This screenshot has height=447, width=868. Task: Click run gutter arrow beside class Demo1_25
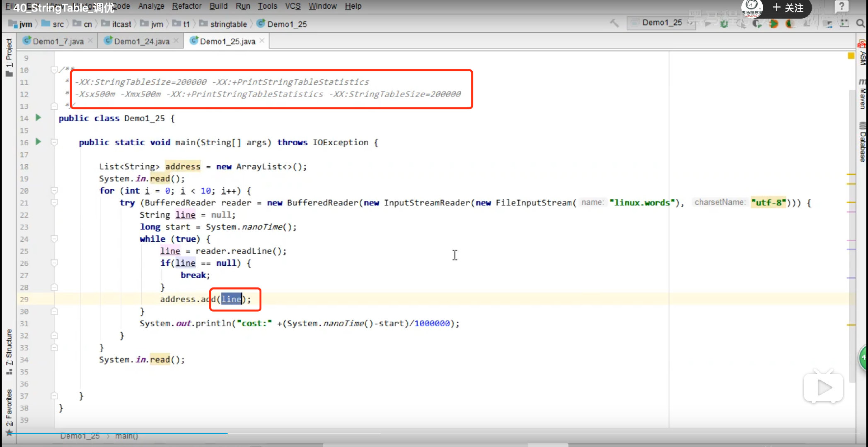click(x=39, y=118)
